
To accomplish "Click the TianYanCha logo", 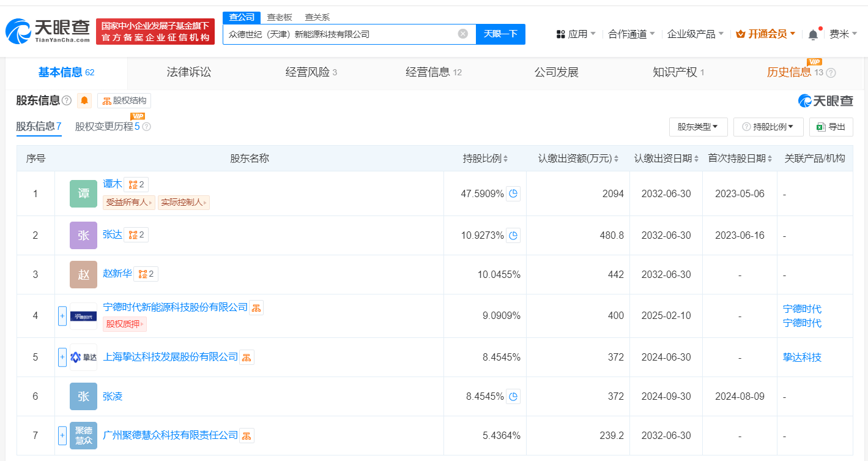I will (48, 31).
